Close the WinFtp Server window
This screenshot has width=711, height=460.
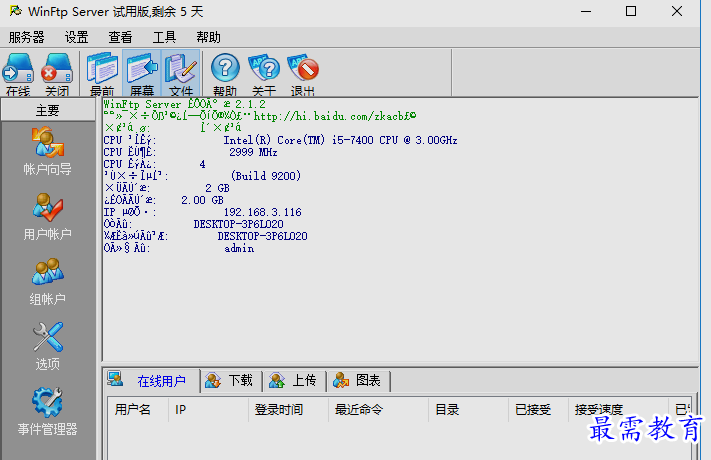(677, 11)
